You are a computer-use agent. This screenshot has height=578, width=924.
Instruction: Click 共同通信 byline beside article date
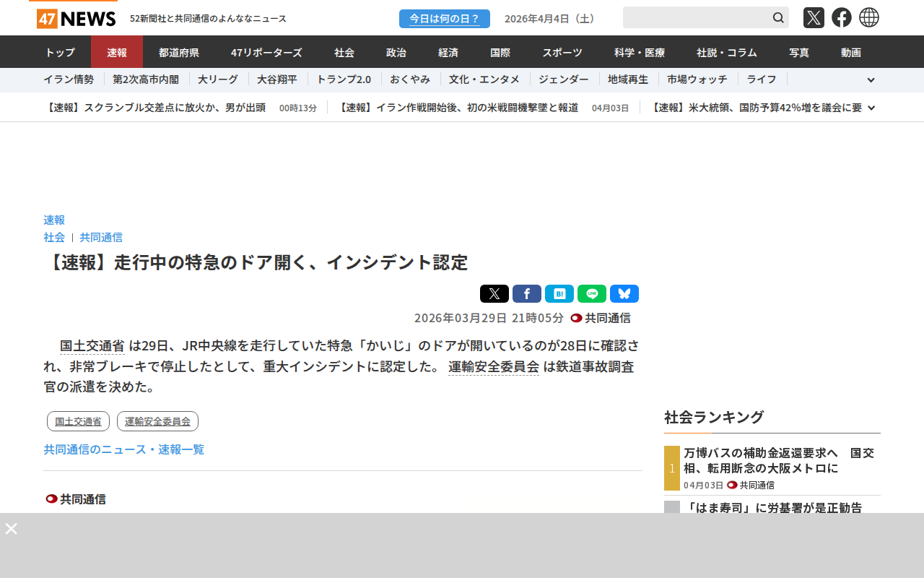pos(601,318)
